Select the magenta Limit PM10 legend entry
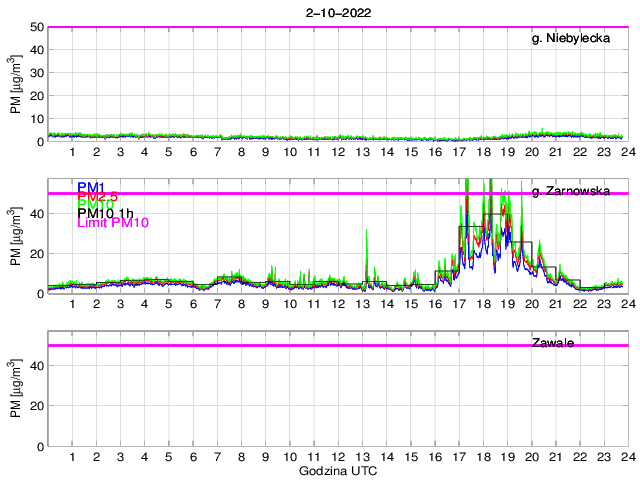 113,223
